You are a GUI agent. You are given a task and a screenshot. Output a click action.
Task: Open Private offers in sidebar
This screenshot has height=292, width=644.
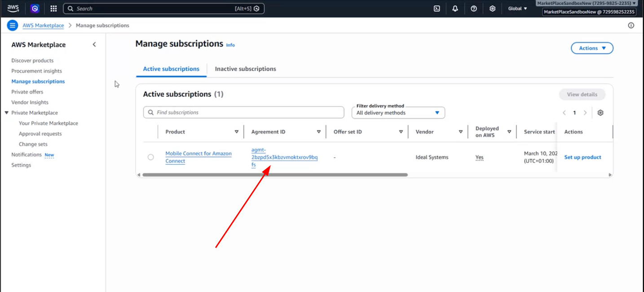click(27, 92)
